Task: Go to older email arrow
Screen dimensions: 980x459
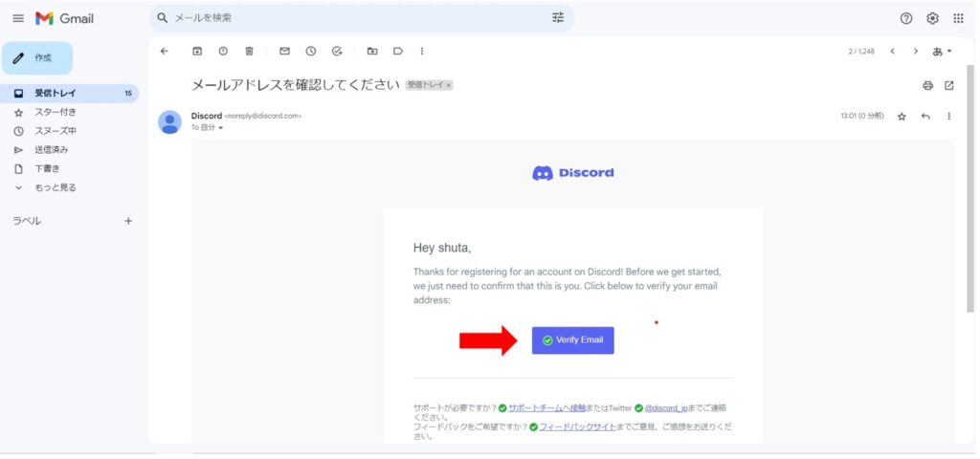Action: click(916, 52)
